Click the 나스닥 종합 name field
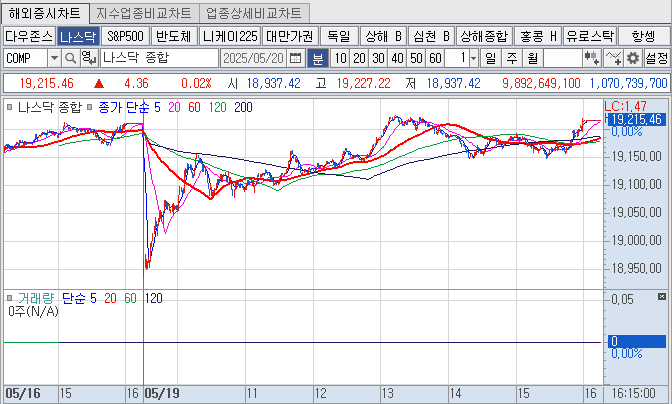The width and height of the screenshot is (672, 404). [x=159, y=58]
